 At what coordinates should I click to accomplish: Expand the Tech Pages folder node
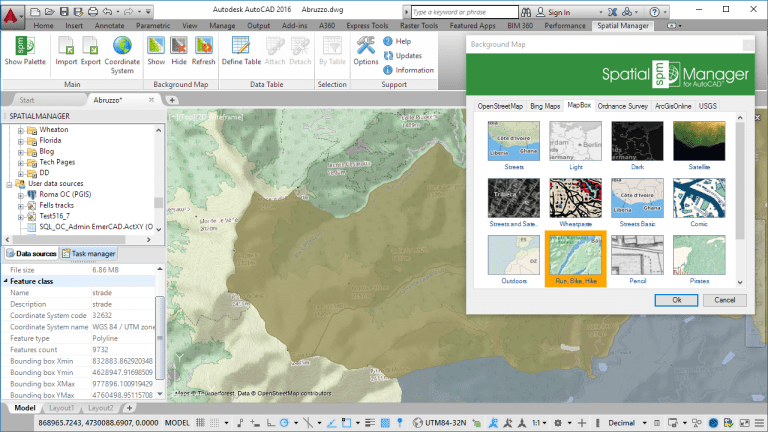(21, 163)
